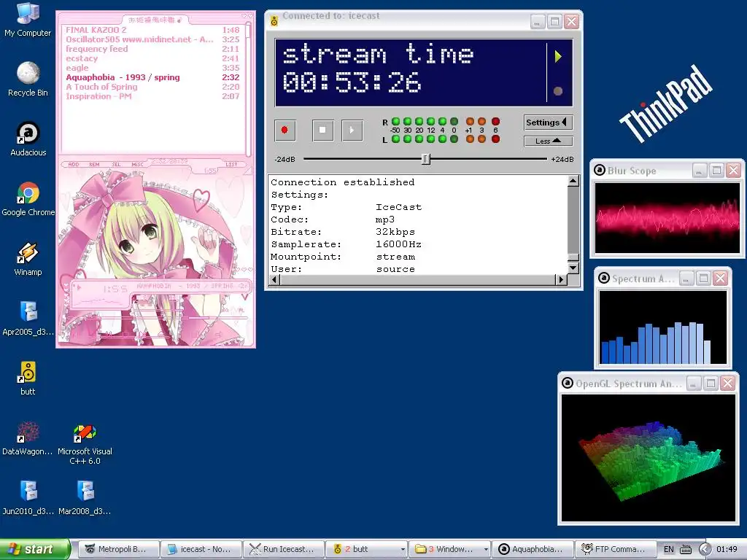The image size is (747, 560).
Task: Select playlist track A Touch of Spring
Action: tap(152, 87)
